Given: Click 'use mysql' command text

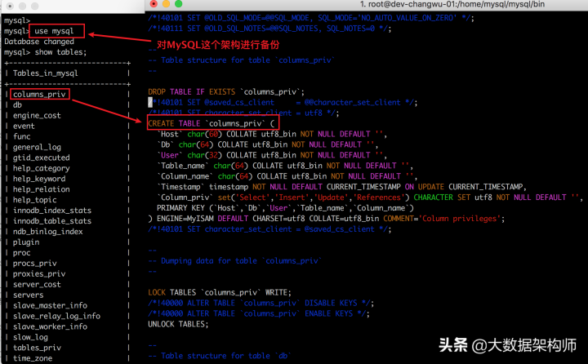Looking at the screenshot, I should (55, 31).
